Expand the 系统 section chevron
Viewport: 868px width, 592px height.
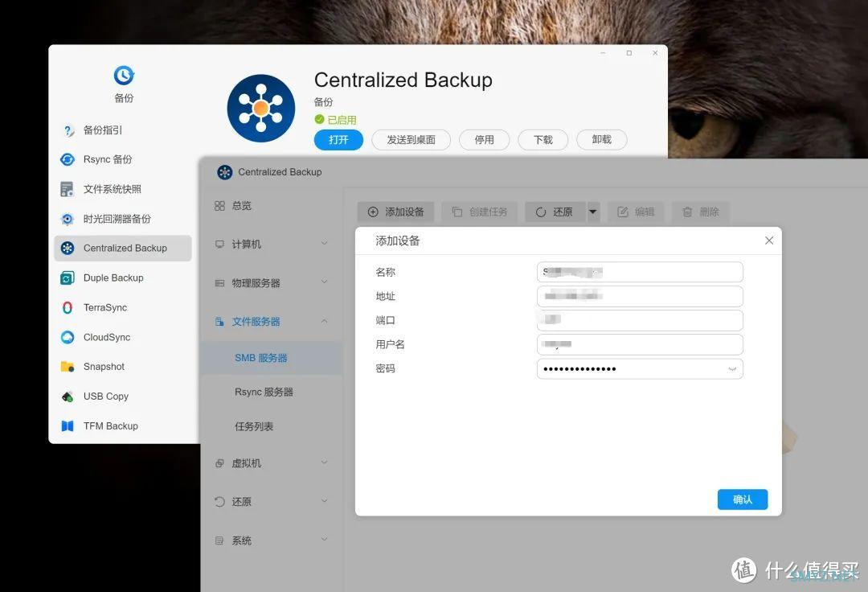tap(325, 539)
